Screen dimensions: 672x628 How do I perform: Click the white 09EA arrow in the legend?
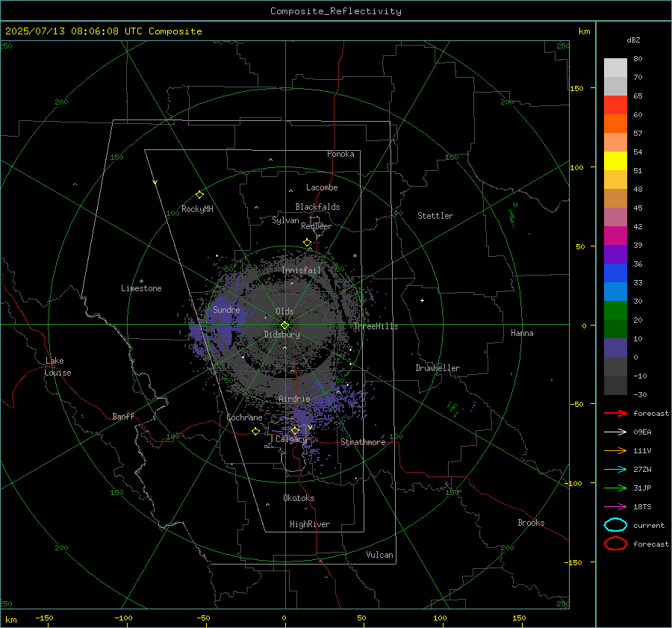615,432
